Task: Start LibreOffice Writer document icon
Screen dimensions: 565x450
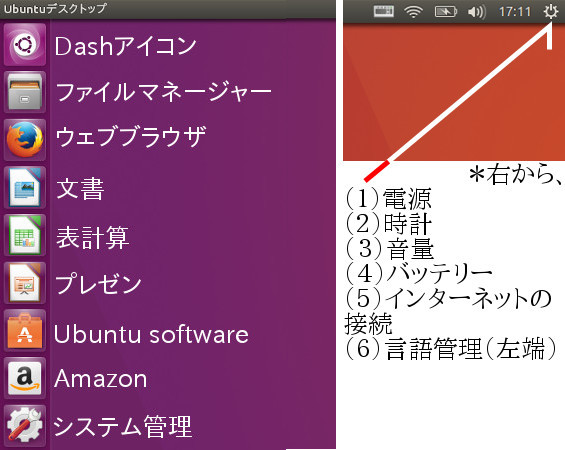Action: click(25, 187)
